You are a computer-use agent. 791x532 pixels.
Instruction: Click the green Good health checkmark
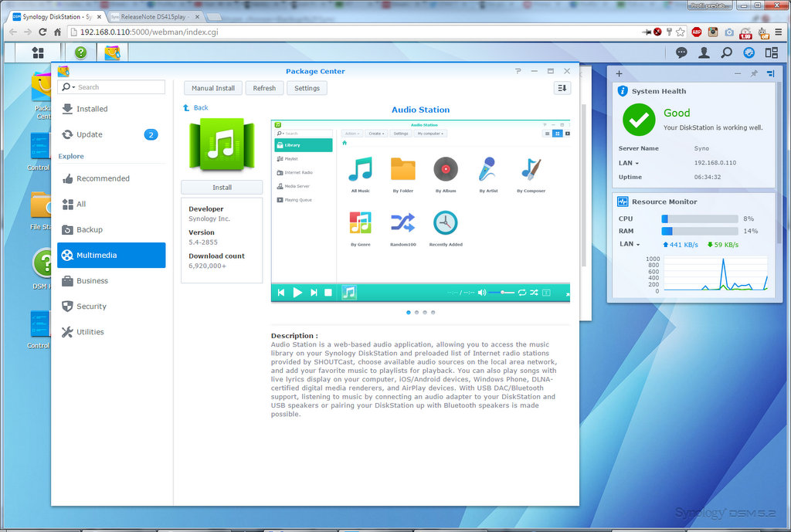[639, 120]
